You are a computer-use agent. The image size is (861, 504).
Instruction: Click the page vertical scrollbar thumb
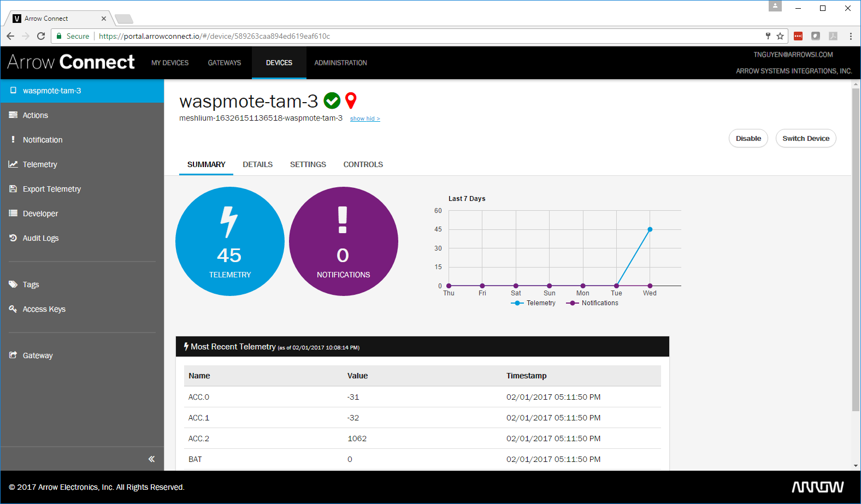click(x=856, y=250)
